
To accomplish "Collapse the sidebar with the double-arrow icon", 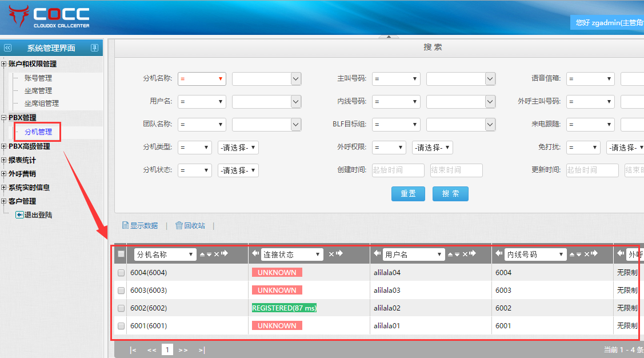I will coord(7,48).
